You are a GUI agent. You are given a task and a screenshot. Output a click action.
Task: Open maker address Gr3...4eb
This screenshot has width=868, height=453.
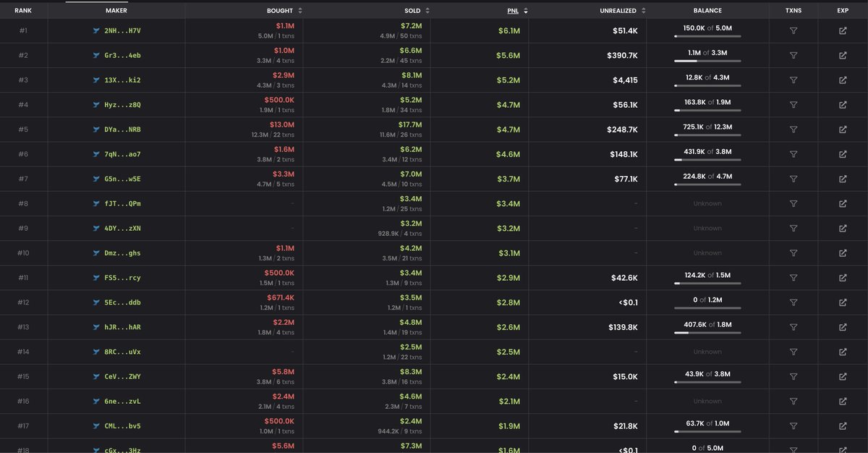coord(122,56)
